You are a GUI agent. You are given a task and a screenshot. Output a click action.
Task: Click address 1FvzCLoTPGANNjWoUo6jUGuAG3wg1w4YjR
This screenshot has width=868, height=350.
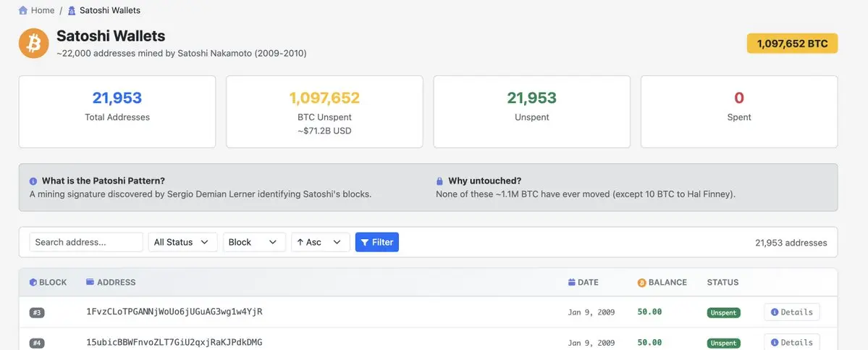click(174, 312)
